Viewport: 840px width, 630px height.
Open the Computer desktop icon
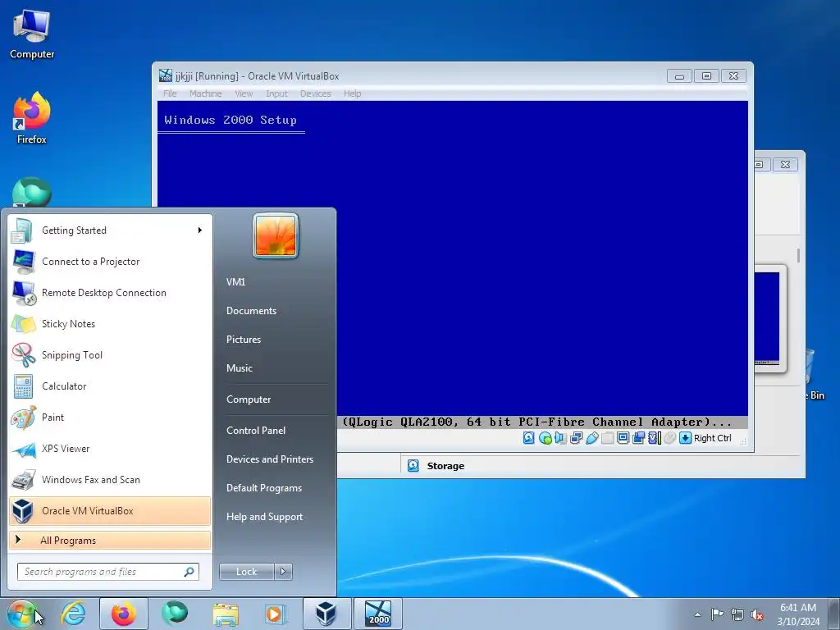tap(32, 34)
